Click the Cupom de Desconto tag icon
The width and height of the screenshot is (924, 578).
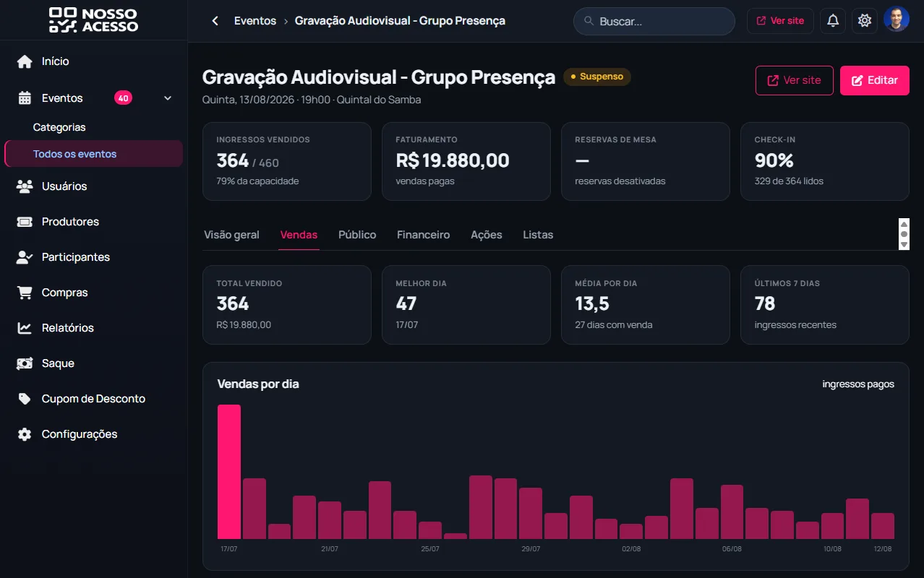(x=25, y=399)
